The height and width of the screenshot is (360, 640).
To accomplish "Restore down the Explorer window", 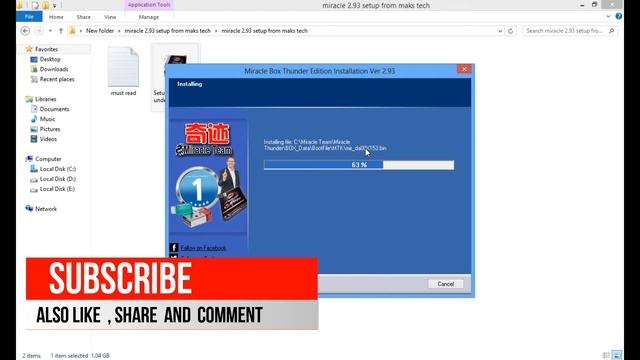I will 595,5.
